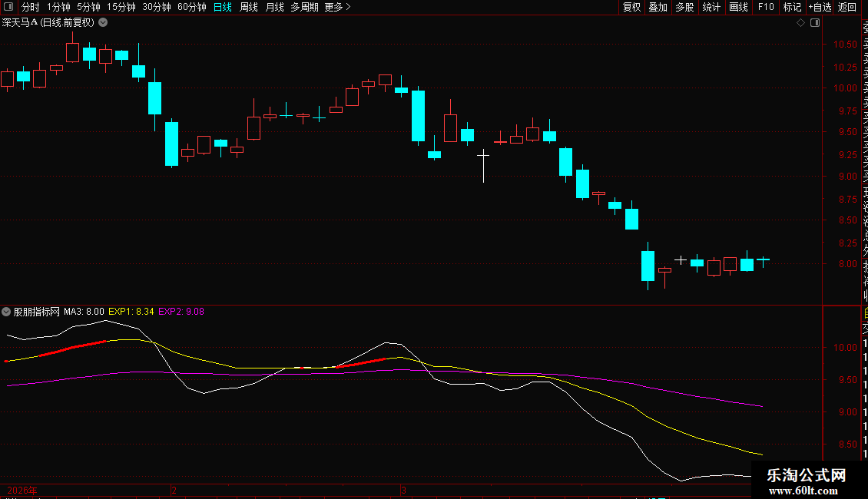
Task: Expand the 更多 periods menu
Action: click(x=338, y=7)
